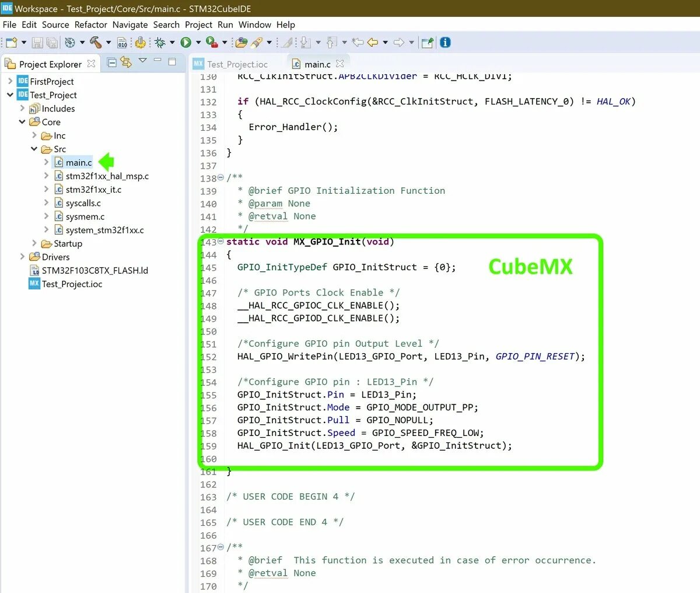Viewport: 700px width, 593px height.
Task: Open Project Explorer view menu triangle
Action: [142, 61]
